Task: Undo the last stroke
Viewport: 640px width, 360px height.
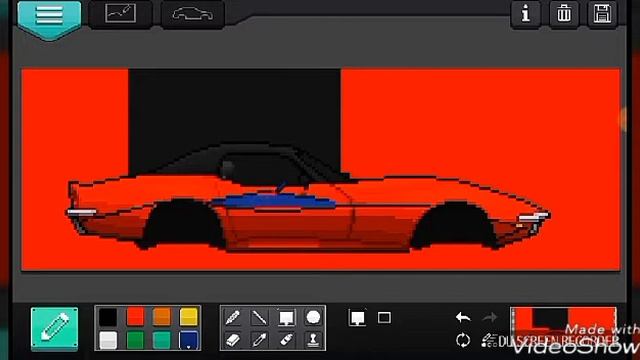Action: point(463,317)
